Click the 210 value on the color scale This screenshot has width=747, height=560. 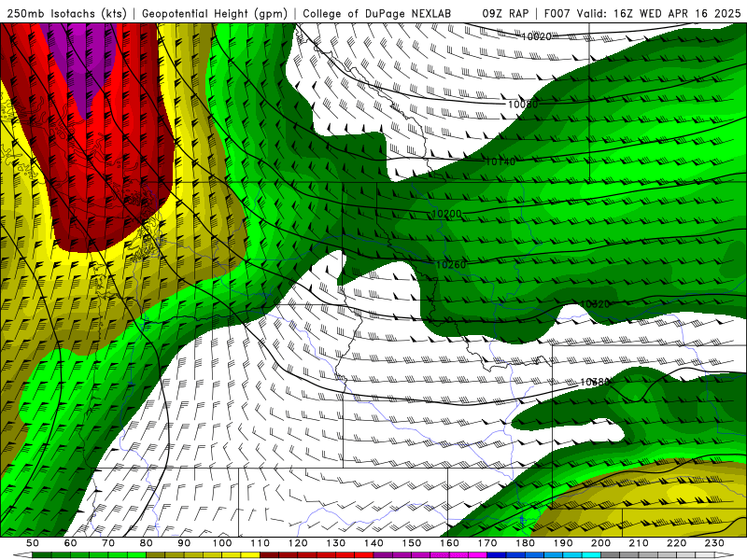pyautogui.click(x=640, y=543)
